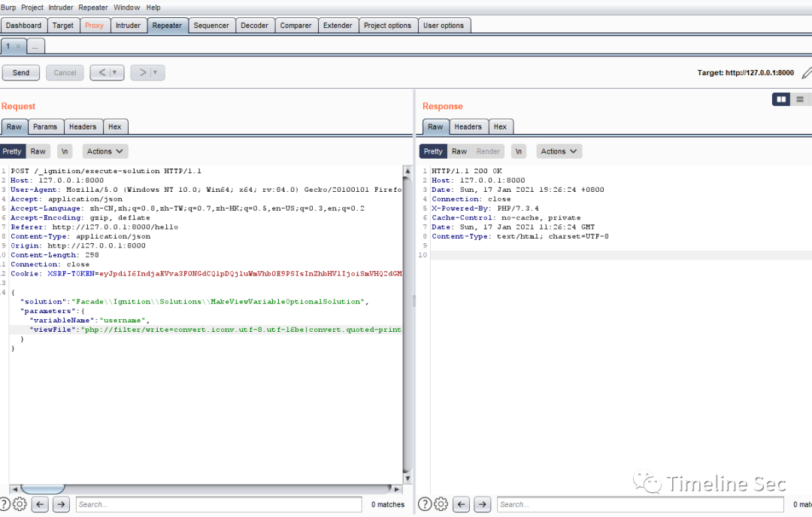Go to previous match in Request search

40,504
